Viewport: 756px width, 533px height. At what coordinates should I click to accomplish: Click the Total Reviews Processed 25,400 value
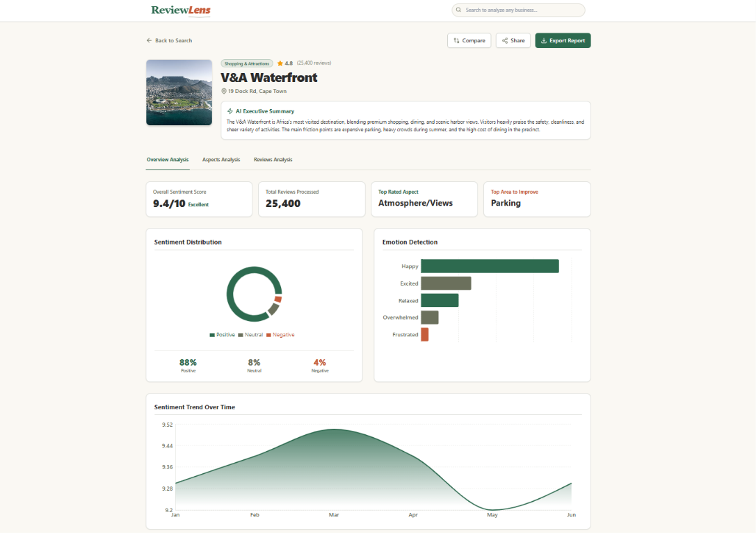[x=283, y=204]
